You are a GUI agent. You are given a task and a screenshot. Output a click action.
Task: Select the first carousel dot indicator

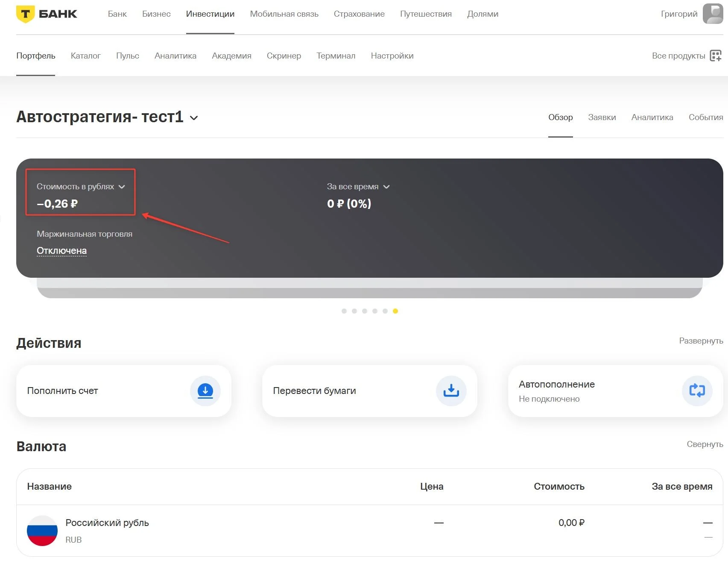[344, 311]
